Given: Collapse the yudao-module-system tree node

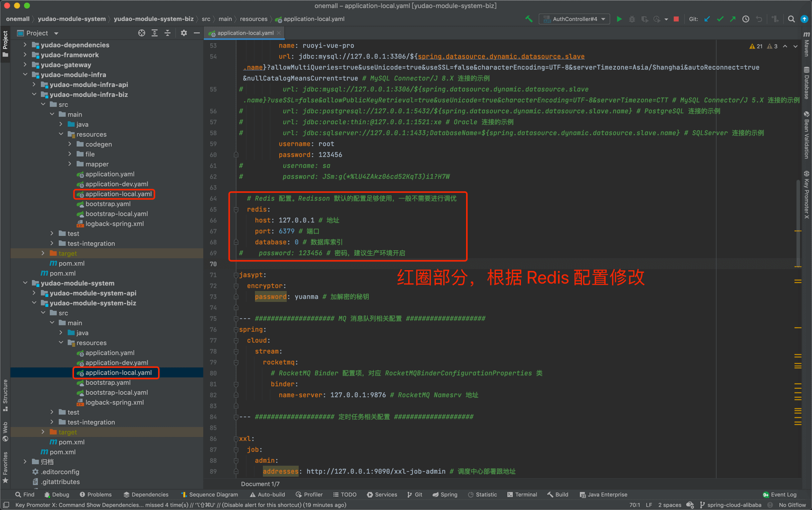Looking at the screenshot, I should click(x=25, y=283).
